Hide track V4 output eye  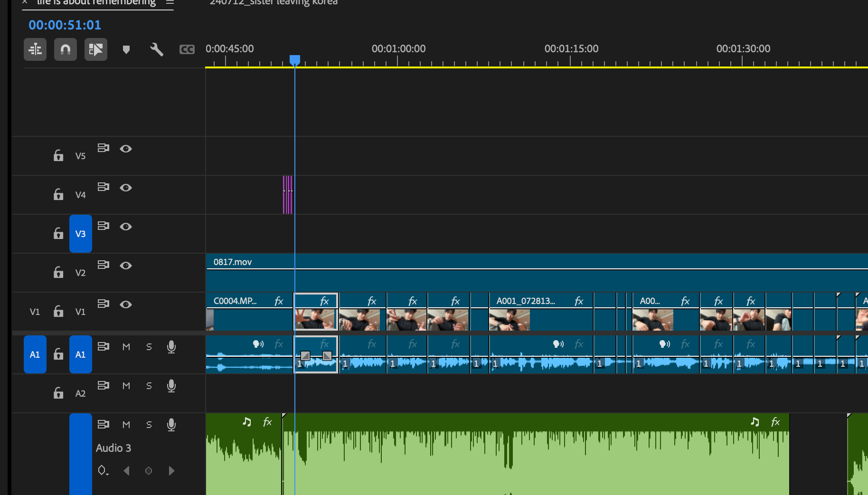[126, 188]
